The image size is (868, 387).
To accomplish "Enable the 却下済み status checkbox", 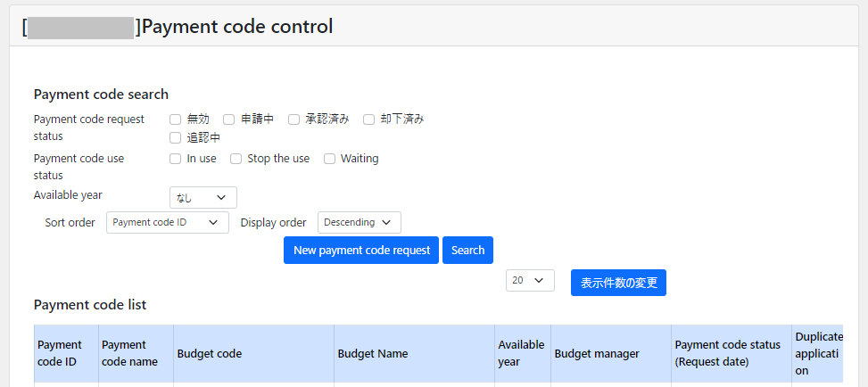I will [368, 119].
